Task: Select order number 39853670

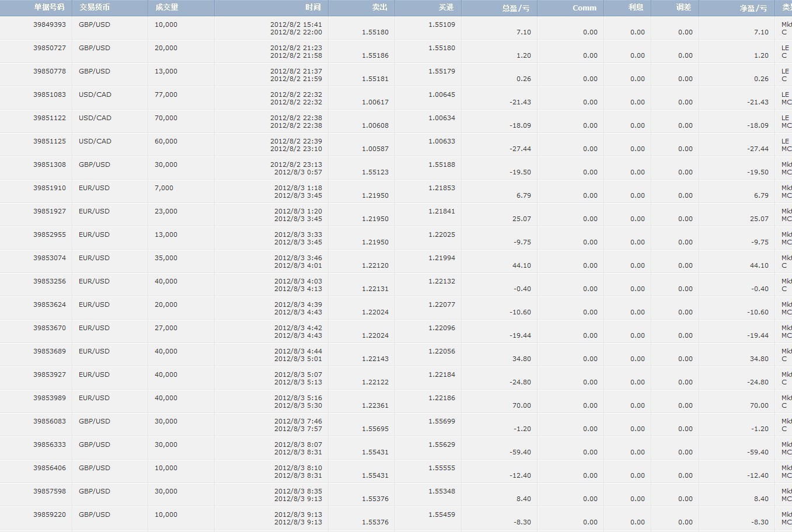Action: (x=50, y=328)
